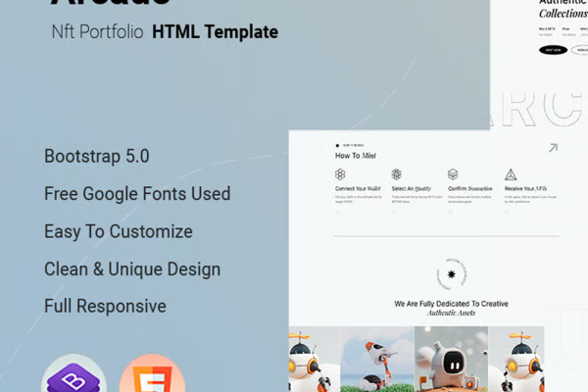The width and height of the screenshot is (588, 392).
Task: Click the diagonal arrow icon near How To Mint
Action: coord(553,148)
